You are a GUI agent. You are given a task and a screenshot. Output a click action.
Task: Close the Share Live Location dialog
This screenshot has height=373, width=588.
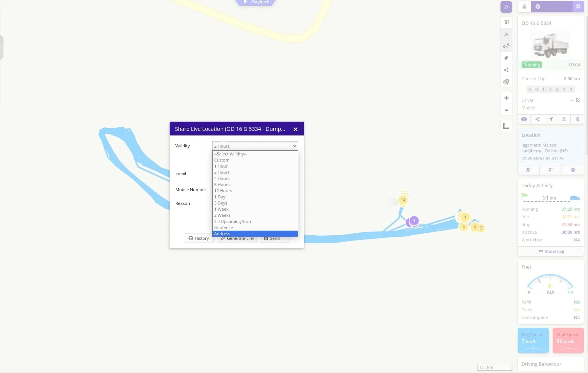click(296, 129)
